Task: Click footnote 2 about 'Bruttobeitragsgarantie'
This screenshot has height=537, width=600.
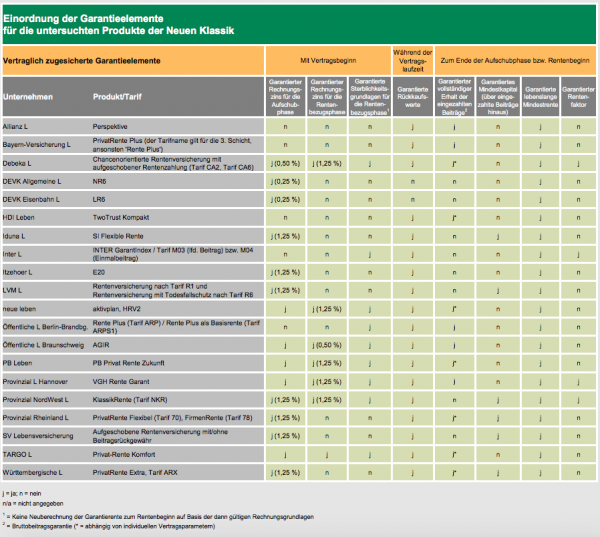Action: (109, 526)
